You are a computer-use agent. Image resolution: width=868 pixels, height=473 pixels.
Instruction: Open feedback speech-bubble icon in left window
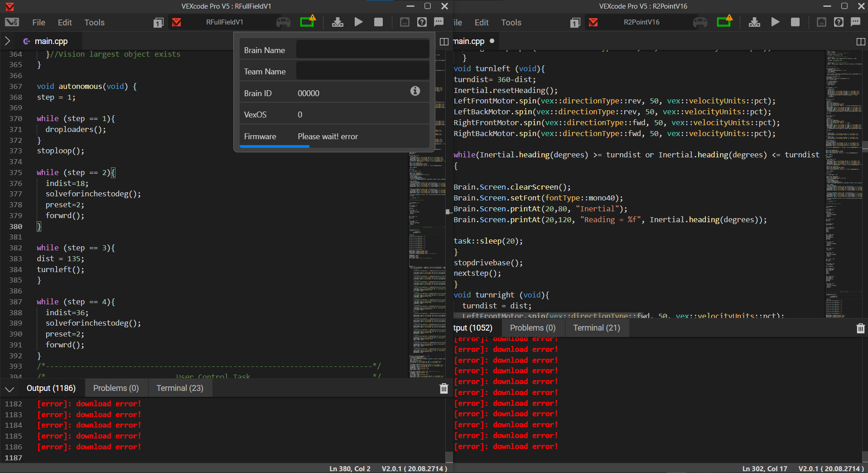point(439,22)
